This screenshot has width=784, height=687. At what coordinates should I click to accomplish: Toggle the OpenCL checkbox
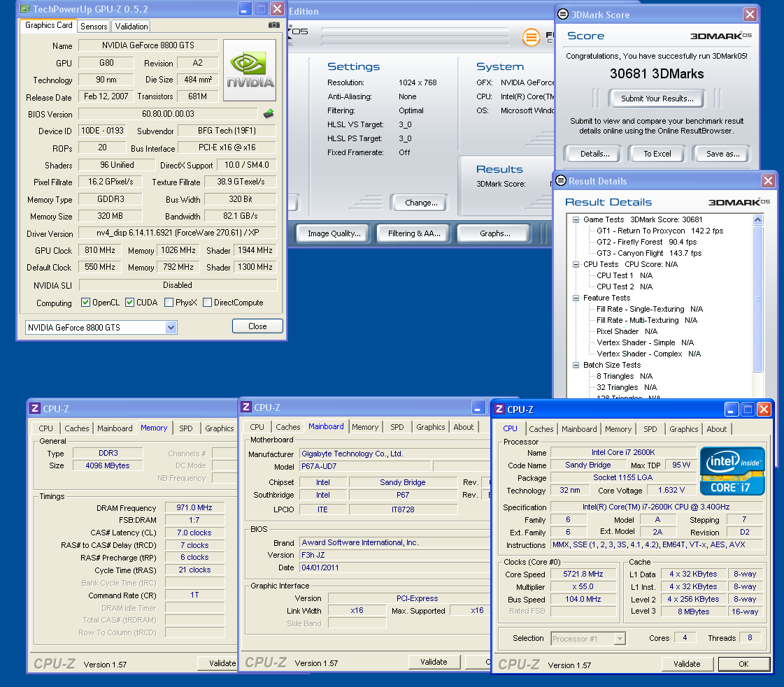(x=85, y=303)
